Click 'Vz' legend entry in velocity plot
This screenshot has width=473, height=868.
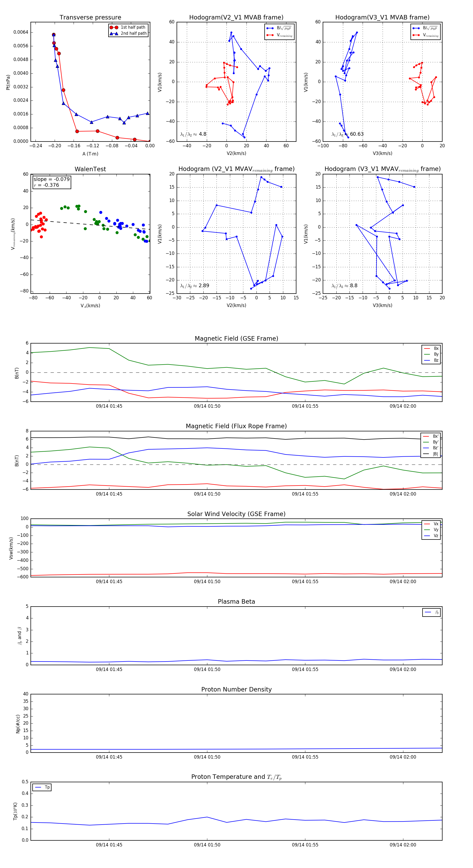[431, 536]
